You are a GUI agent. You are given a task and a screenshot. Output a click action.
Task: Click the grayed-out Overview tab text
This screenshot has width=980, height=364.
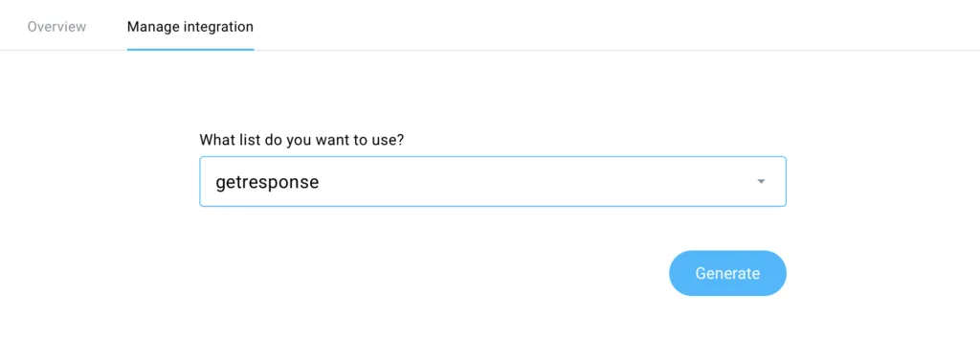point(56,27)
